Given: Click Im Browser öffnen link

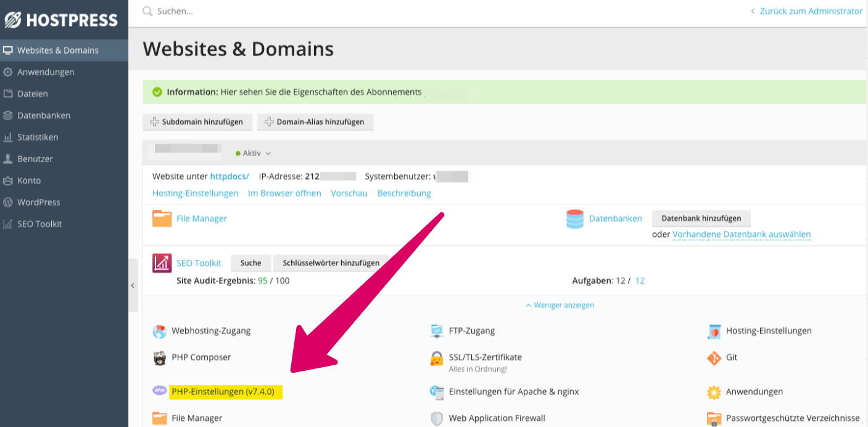Looking at the screenshot, I should pyautogui.click(x=284, y=193).
